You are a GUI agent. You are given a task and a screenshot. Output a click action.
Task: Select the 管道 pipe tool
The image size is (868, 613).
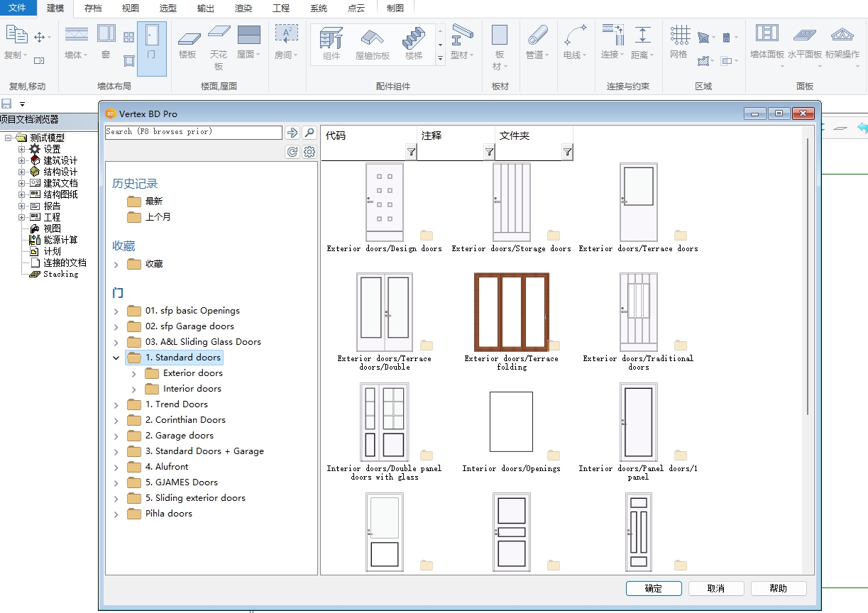click(x=537, y=43)
